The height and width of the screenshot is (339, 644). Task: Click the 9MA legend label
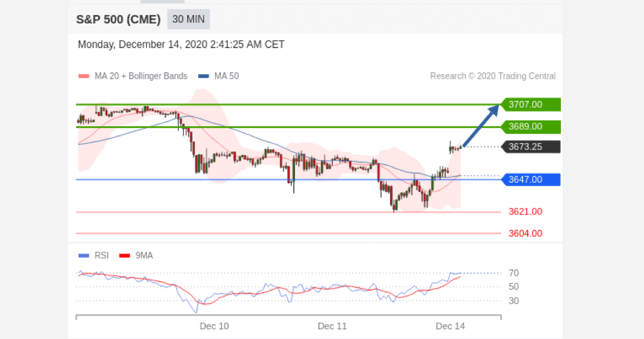click(x=144, y=256)
